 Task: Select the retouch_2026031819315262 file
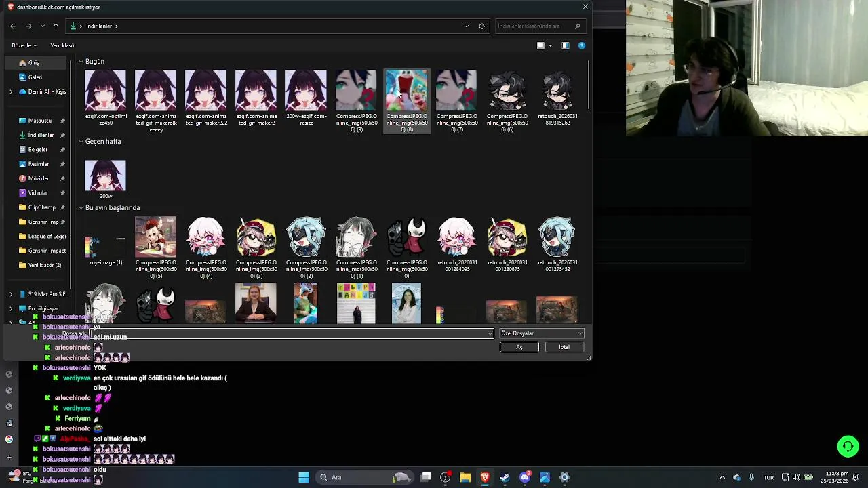click(x=557, y=98)
